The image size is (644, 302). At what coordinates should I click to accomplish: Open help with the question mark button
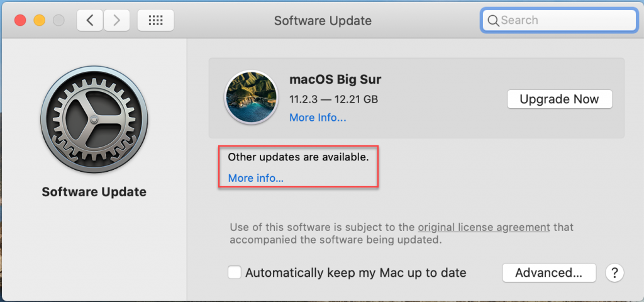614,272
